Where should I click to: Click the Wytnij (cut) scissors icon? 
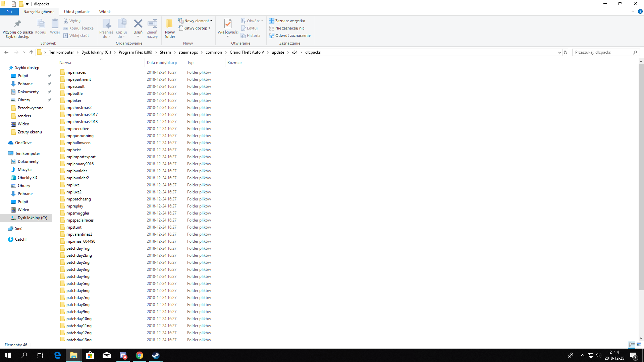66,21
